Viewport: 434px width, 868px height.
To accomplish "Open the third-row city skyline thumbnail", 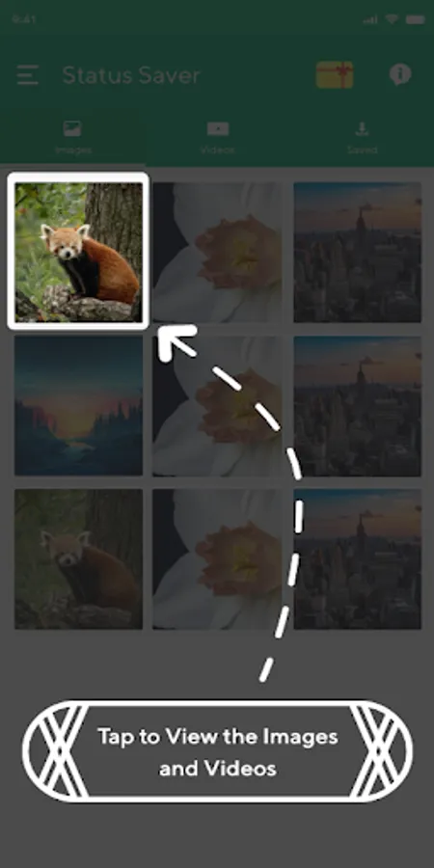I will pos(358,559).
